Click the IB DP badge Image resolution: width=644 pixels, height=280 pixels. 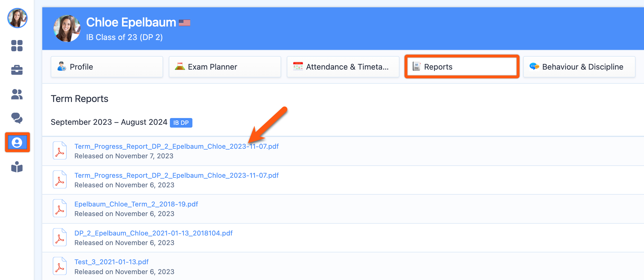click(x=181, y=123)
